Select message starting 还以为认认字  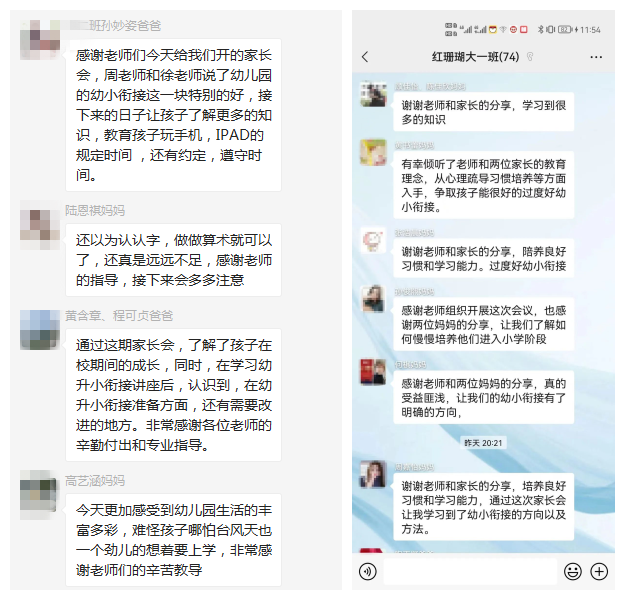pos(173,260)
